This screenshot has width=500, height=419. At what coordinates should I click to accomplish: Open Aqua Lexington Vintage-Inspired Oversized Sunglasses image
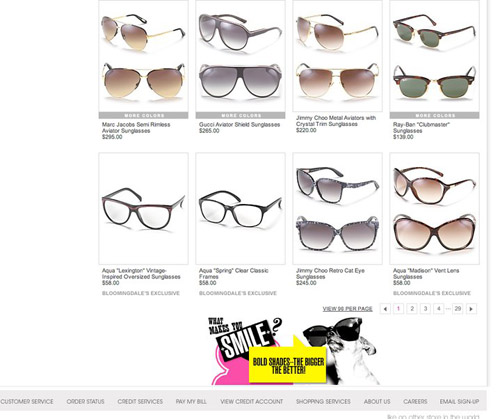click(x=143, y=209)
